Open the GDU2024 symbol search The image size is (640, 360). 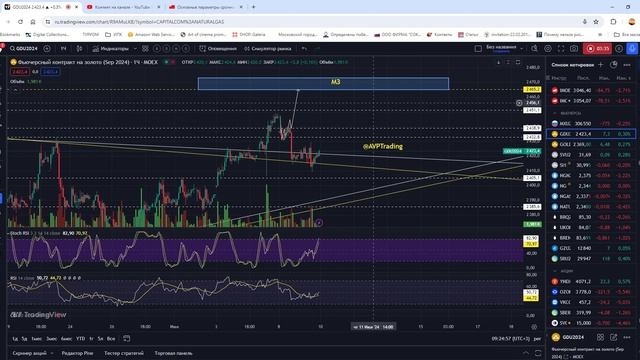[x=24, y=49]
